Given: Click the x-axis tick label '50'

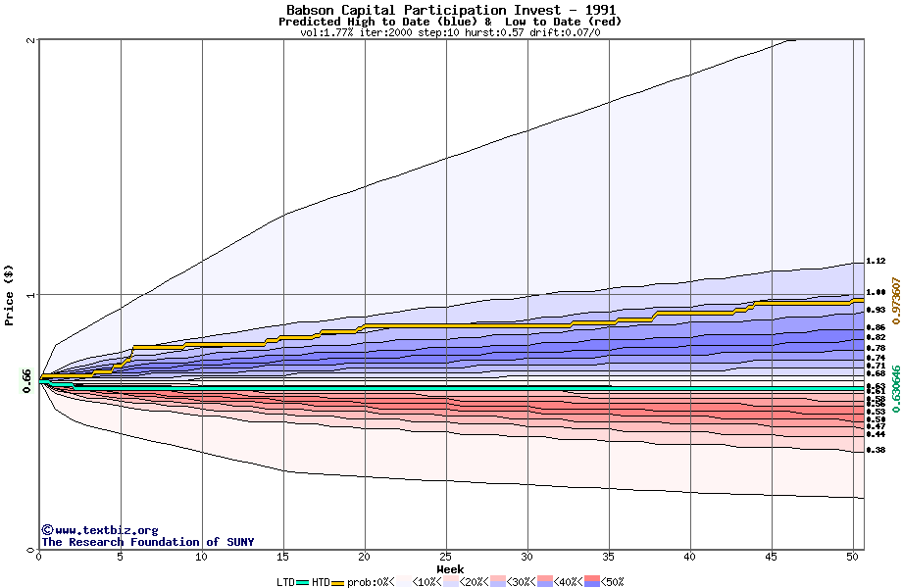Looking at the screenshot, I should tap(852, 557).
